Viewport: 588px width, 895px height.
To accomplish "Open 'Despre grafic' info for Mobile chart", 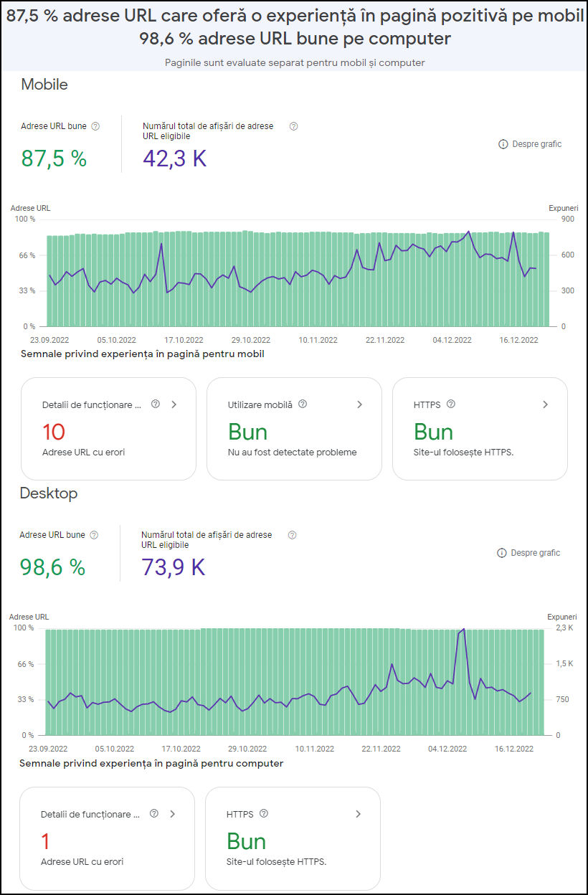I will click(x=530, y=144).
